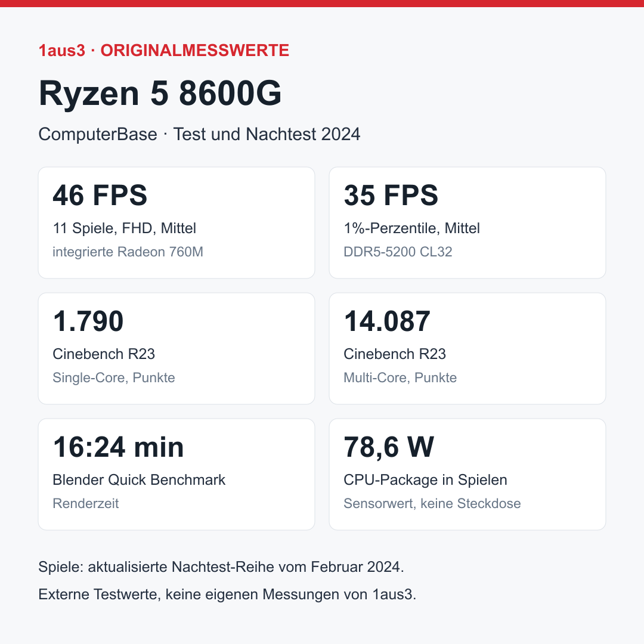Image resolution: width=644 pixels, height=644 pixels.
Task: Click the '35 FPS' value
Action: (x=391, y=195)
